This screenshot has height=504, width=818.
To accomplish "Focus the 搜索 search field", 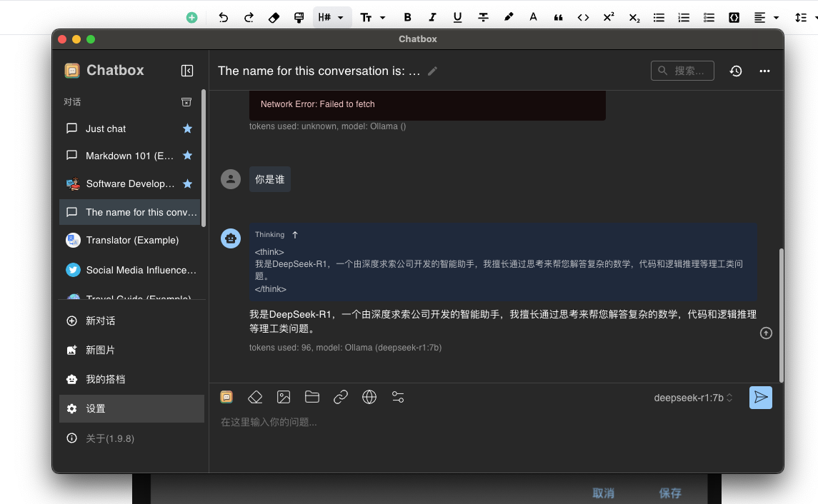I will 682,71.
